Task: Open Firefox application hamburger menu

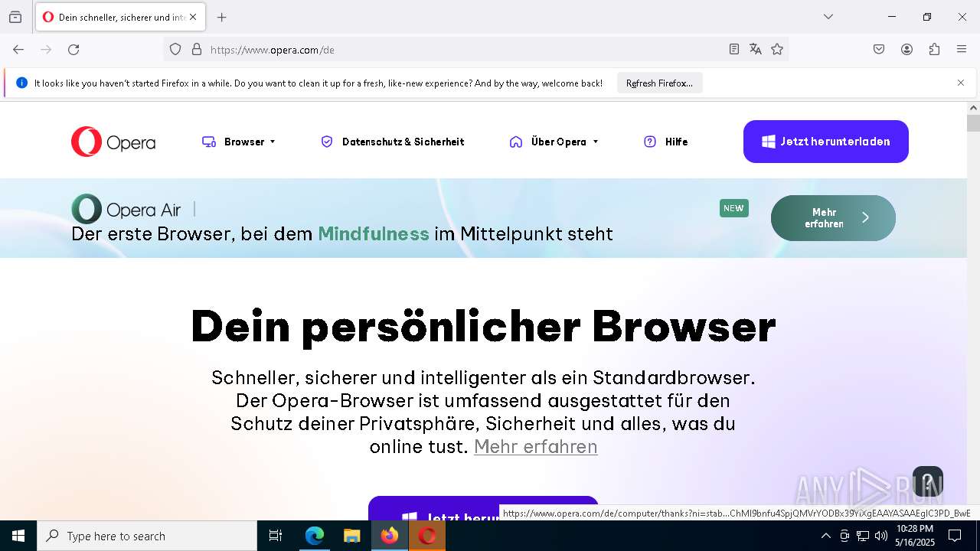Action: click(962, 50)
